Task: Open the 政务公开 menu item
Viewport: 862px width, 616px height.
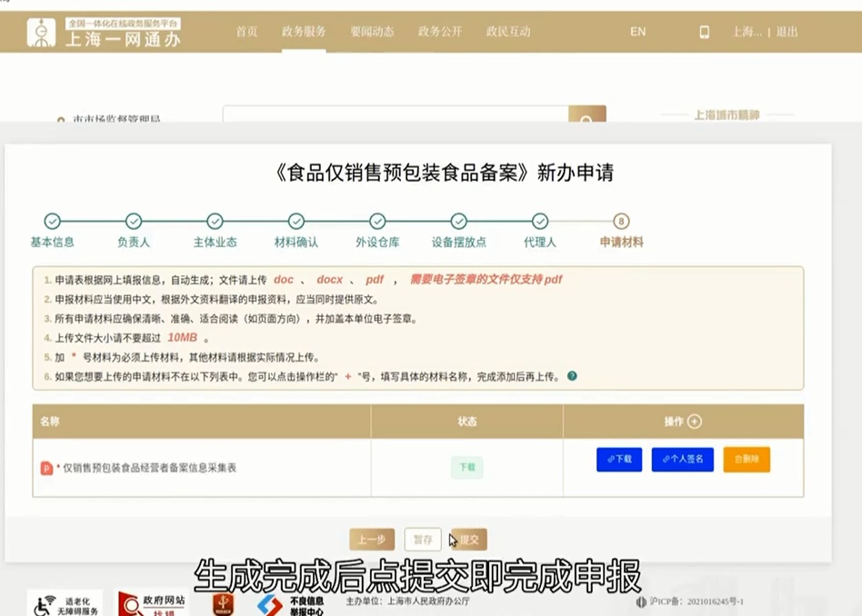Action: click(440, 32)
